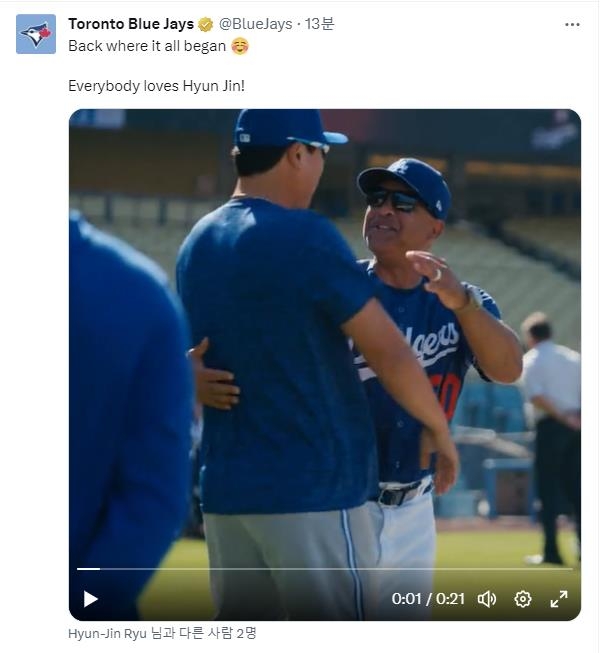Image resolution: width=600 pixels, height=653 pixels.
Task: Click the gold verified badge
Action: coord(206,24)
